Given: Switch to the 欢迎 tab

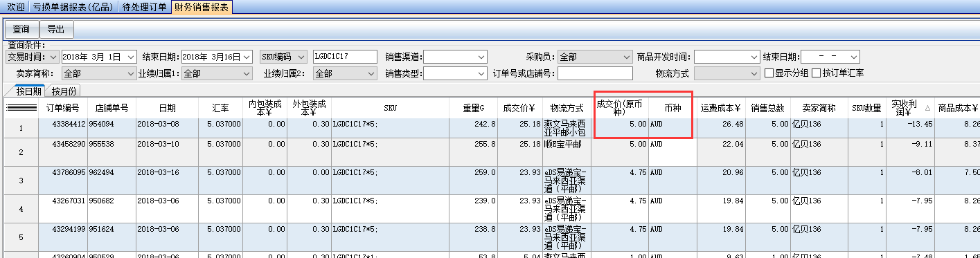Looking at the screenshot, I should coord(15,7).
